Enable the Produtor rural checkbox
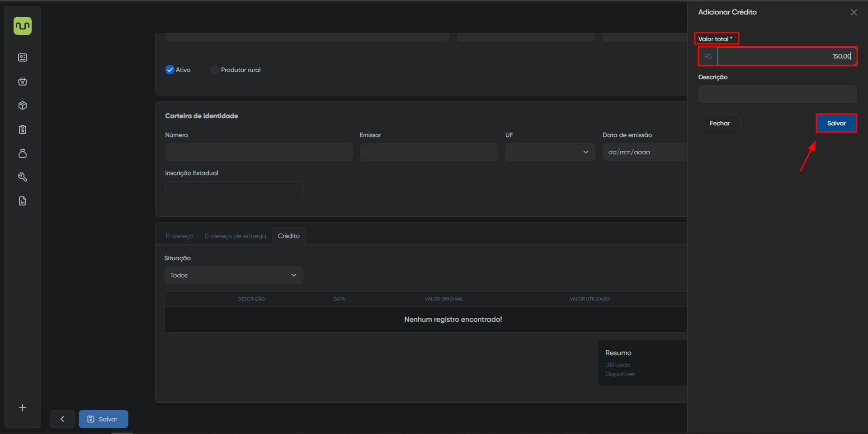This screenshot has width=868, height=434. pyautogui.click(x=215, y=70)
